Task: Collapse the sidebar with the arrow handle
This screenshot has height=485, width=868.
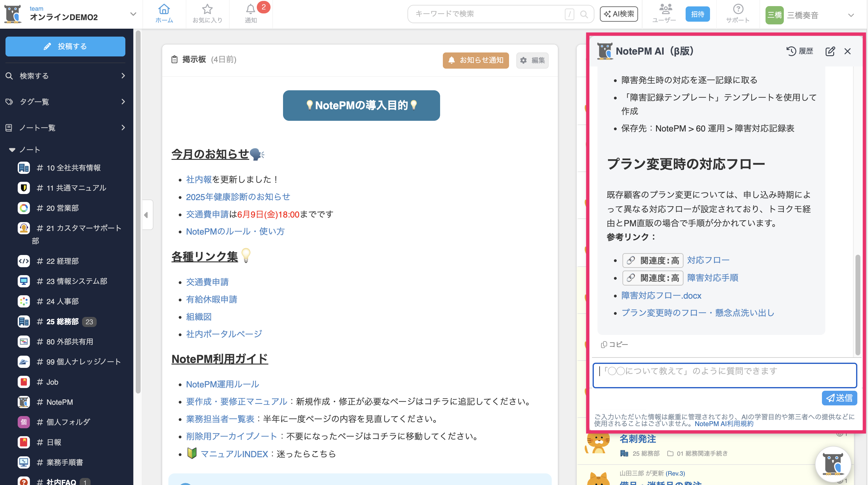Action: coord(146,215)
